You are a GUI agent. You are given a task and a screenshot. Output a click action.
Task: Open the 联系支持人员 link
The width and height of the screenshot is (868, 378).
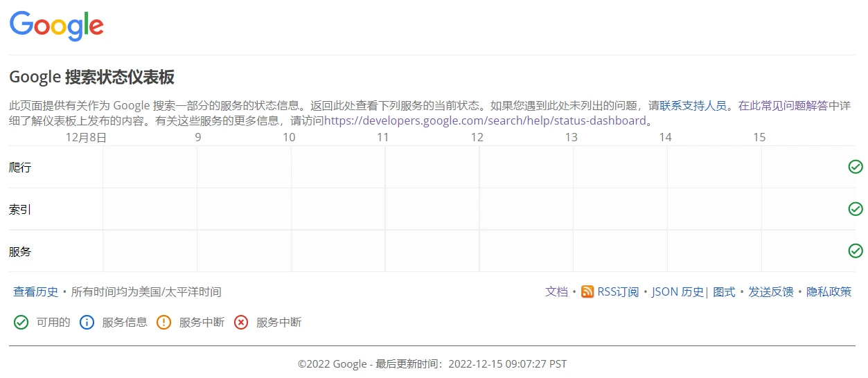click(693, 106)
